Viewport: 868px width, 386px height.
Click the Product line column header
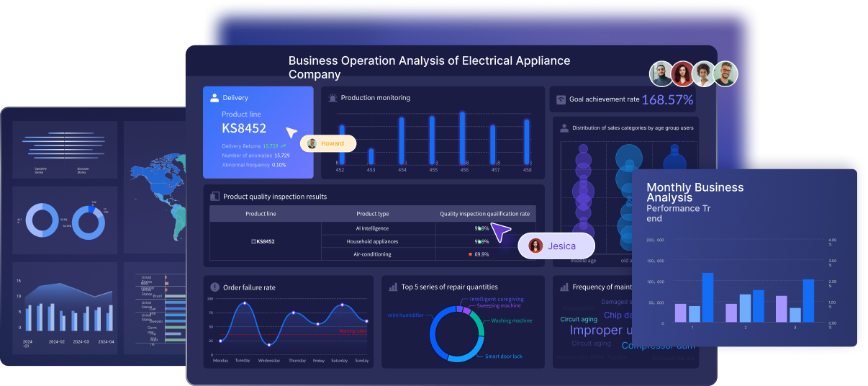[x=261, y=214]
